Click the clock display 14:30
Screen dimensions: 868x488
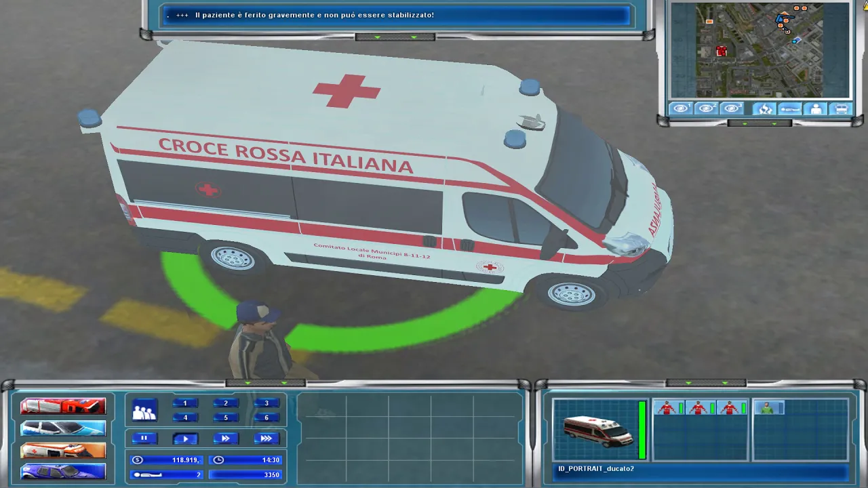click(x=245, y=460)
